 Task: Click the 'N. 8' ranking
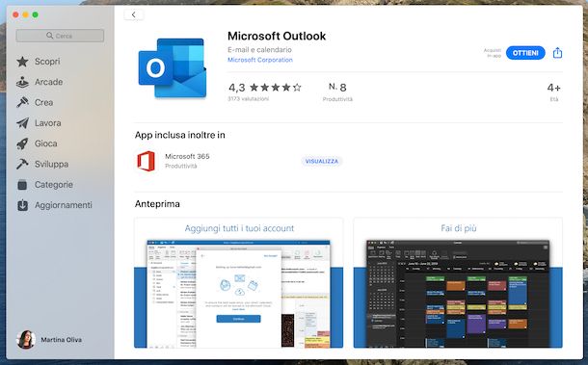point(337,88)
